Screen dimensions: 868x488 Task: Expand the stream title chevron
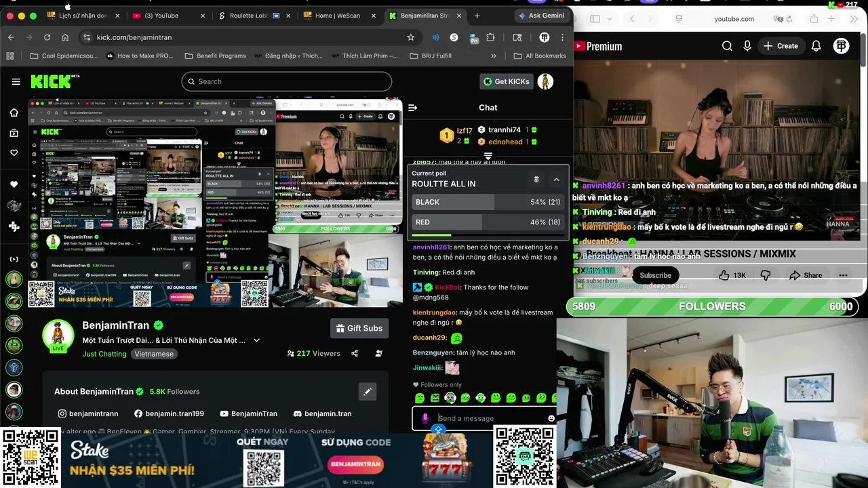click(256, 340)
